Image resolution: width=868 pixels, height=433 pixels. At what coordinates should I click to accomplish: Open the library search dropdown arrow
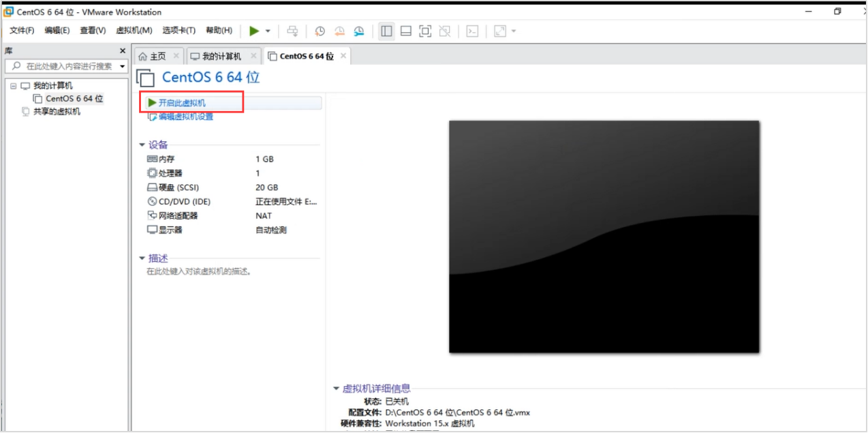123,66
